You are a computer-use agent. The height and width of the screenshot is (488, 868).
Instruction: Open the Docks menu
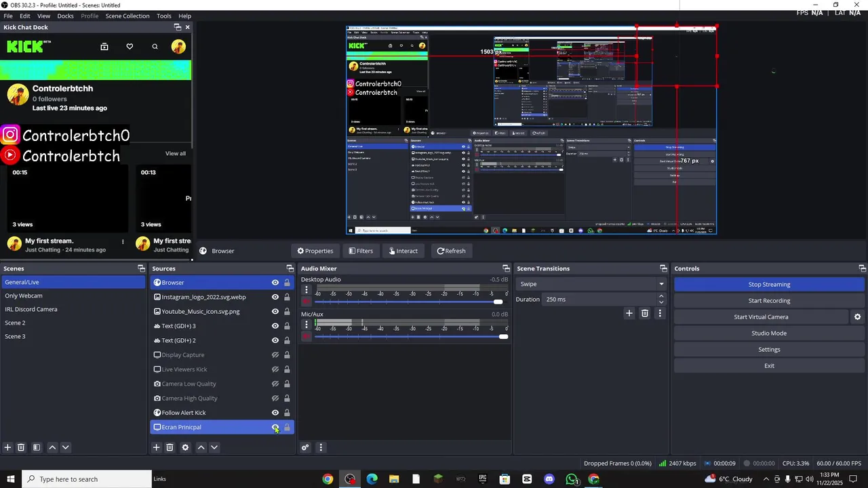click(x=66, y=16)
